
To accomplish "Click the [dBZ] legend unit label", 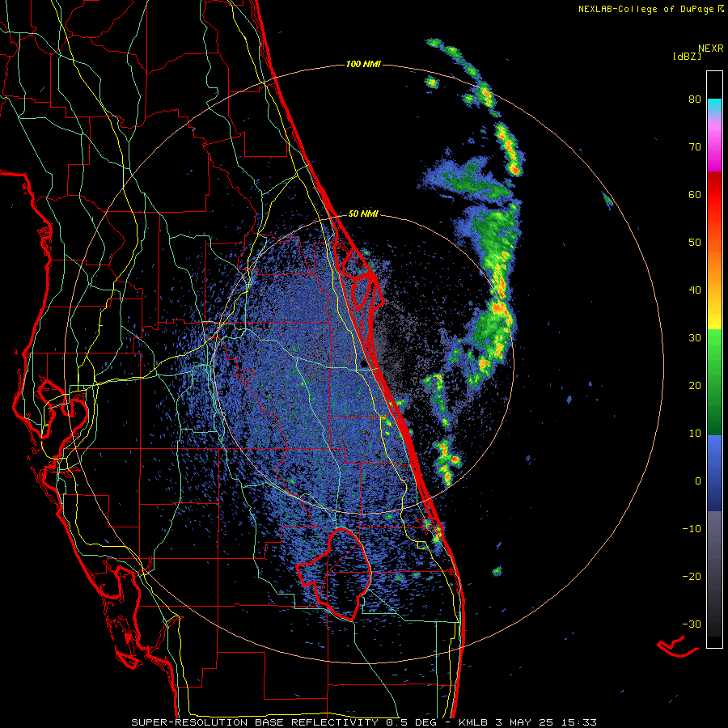I will pos(687,56).
